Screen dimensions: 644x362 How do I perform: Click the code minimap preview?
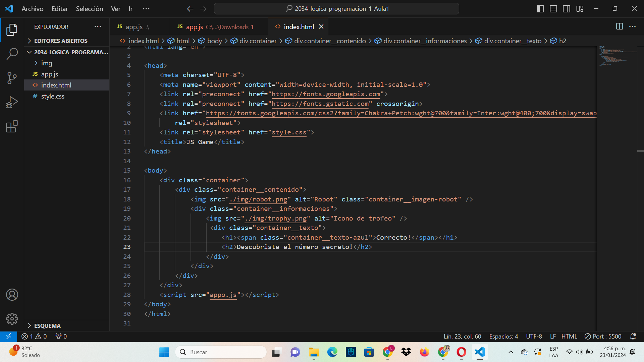click(618, 56)
